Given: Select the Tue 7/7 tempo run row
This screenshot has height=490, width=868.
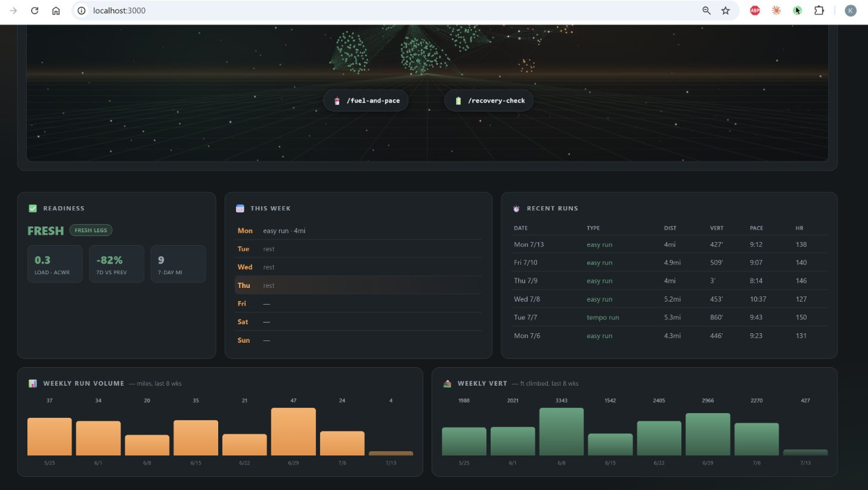Looking at the screenshot, I should [x=670, y=317].
